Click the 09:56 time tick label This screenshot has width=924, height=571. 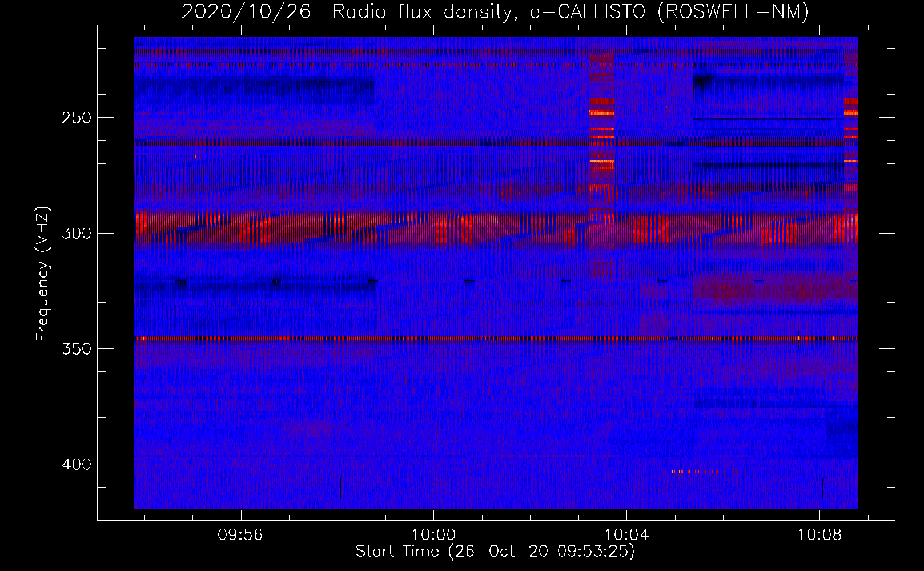coord(240,535)
